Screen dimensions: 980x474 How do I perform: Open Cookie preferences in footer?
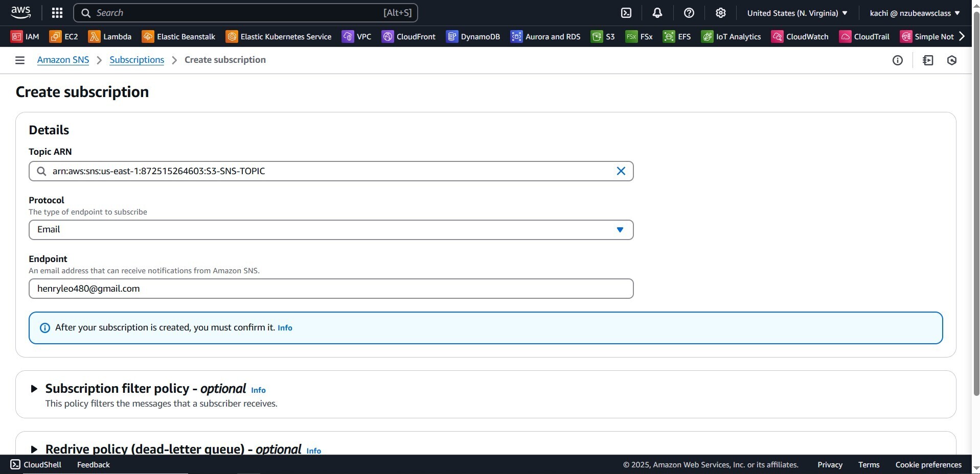928,465
